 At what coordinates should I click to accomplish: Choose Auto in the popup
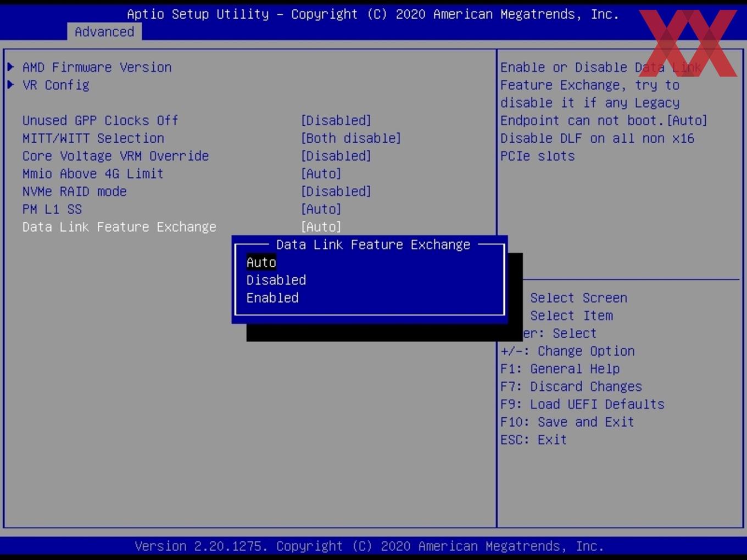261,262
